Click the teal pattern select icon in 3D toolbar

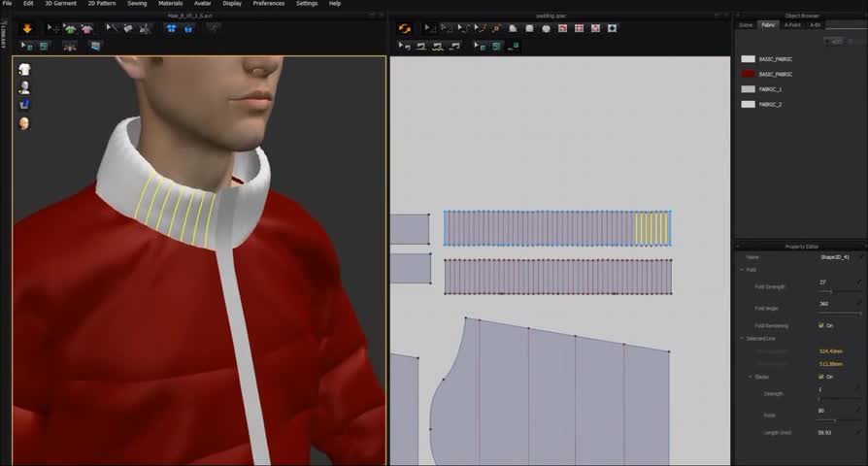(x=26, y=47)
